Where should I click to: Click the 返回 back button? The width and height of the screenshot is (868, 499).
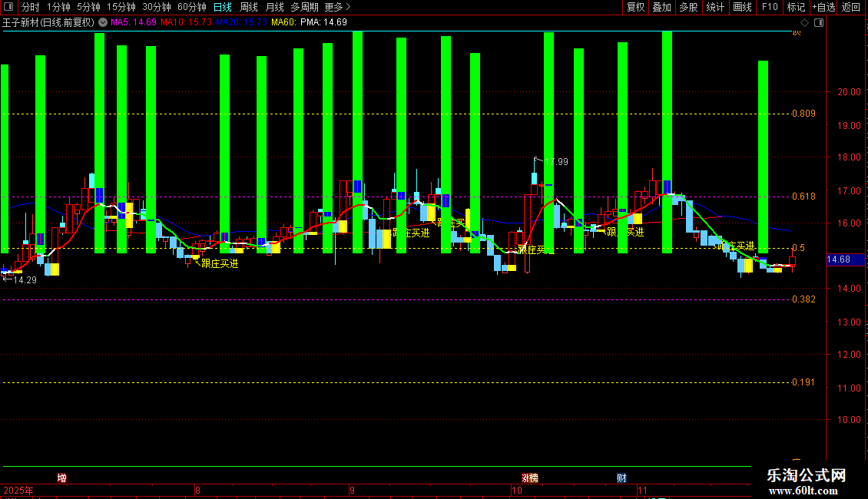[851, 7]
